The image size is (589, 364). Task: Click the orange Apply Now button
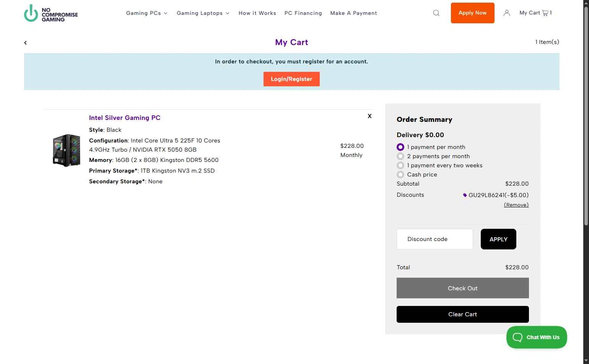coord(473,13)
